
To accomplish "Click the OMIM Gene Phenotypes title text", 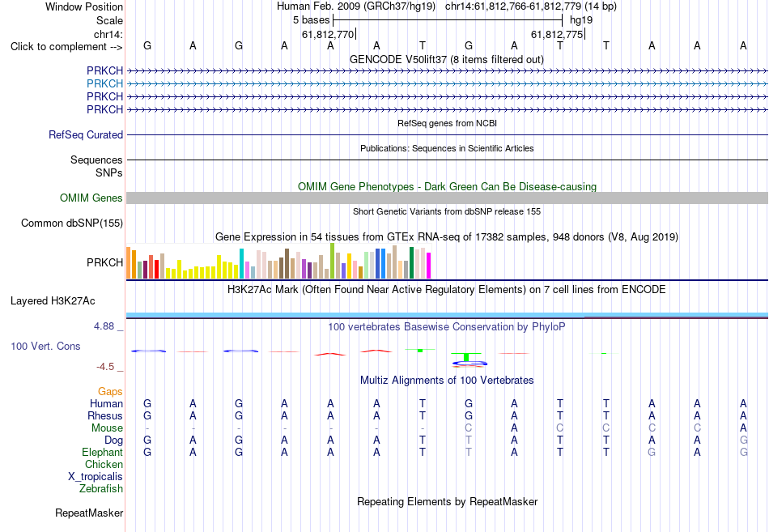I will pyautogui.click(x=447, y=186).
